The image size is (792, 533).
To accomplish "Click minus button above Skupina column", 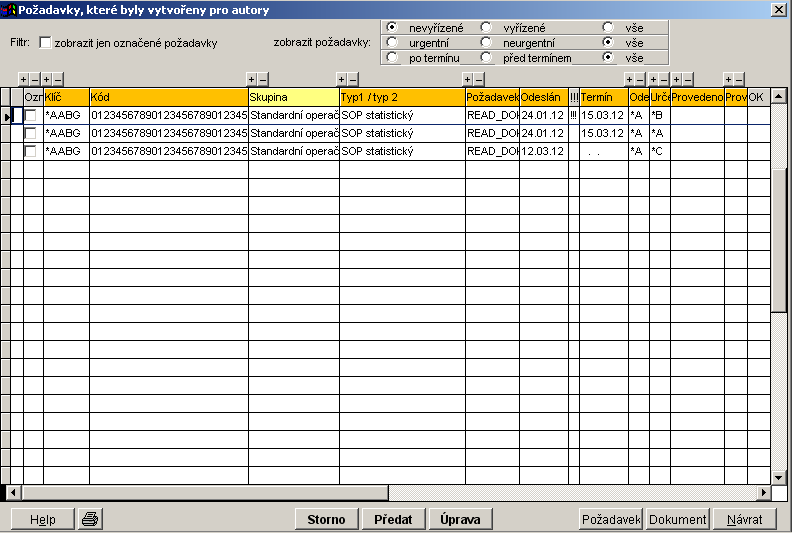I will coord(264,79).
